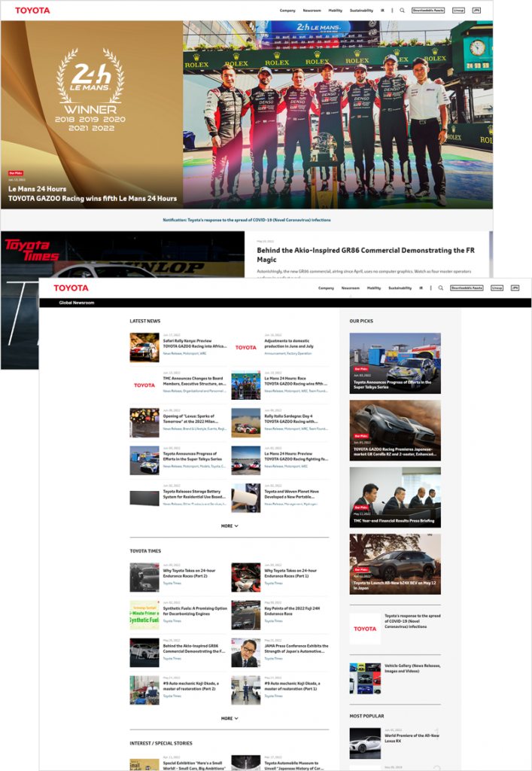Open Rally Italia Sardegna: Day 4 article
The width and height of the screenshot is (532, 771).
click(290, 419)
